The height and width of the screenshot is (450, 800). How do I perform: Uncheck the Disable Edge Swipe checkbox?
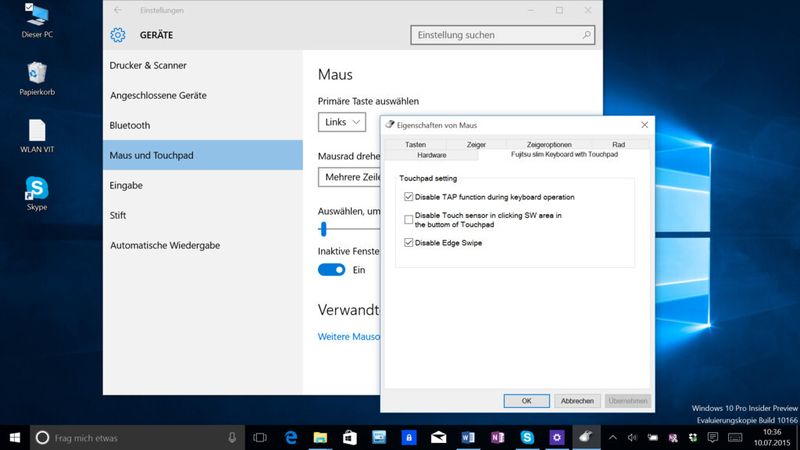(408, 243)
